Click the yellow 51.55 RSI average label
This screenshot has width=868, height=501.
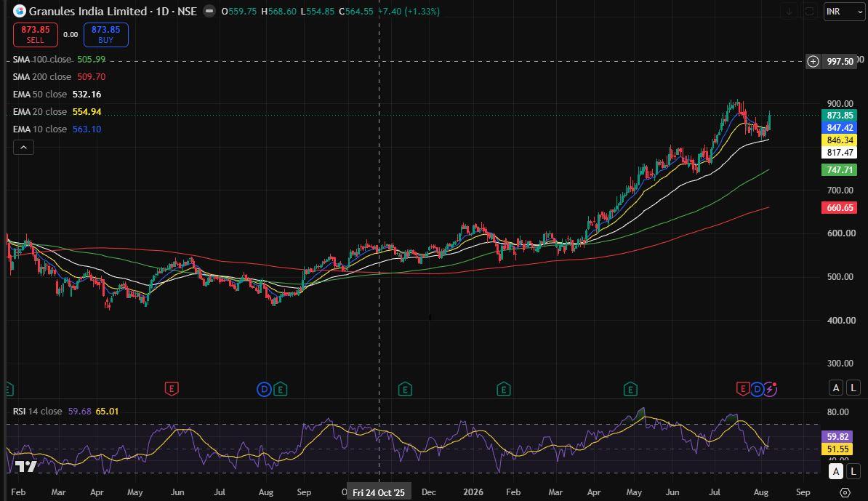(x=837, y=449)
